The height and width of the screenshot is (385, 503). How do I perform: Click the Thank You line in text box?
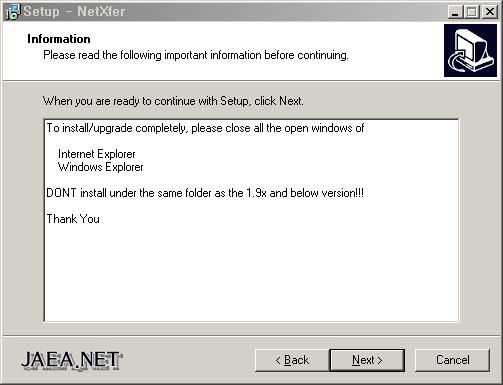point(73,219)
